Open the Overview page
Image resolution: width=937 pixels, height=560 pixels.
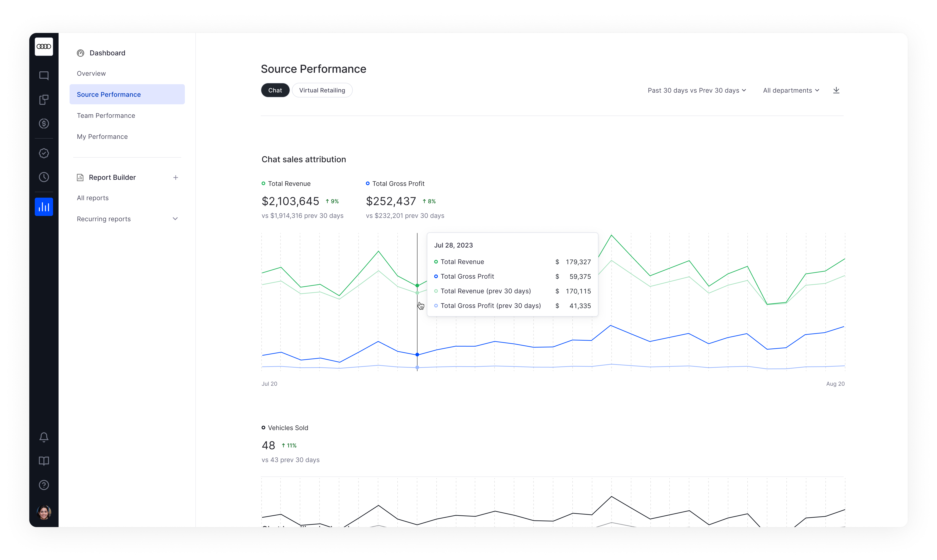(x=91, y=74)
